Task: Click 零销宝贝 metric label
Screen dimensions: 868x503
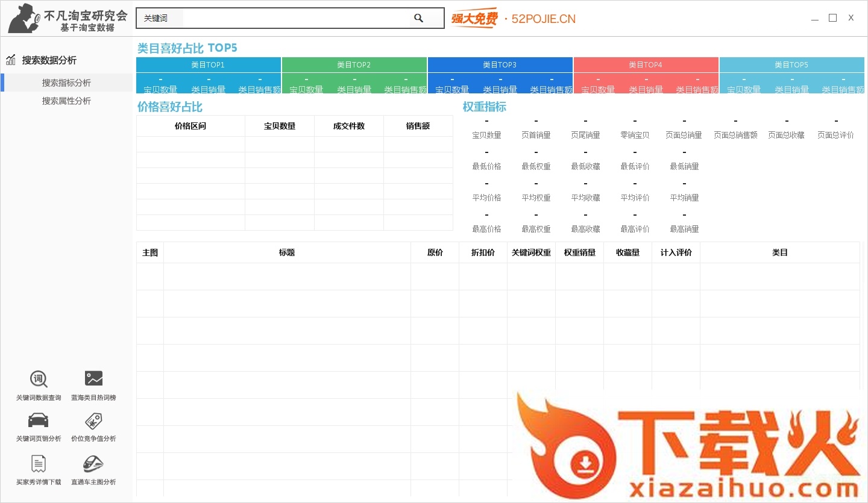Action: (635, 135)
